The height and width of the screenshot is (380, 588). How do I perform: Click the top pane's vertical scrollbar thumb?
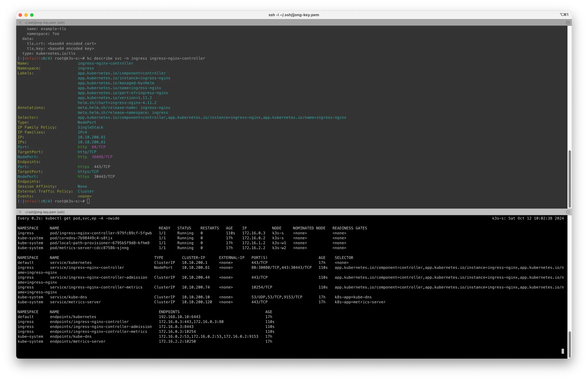point(570,178)
